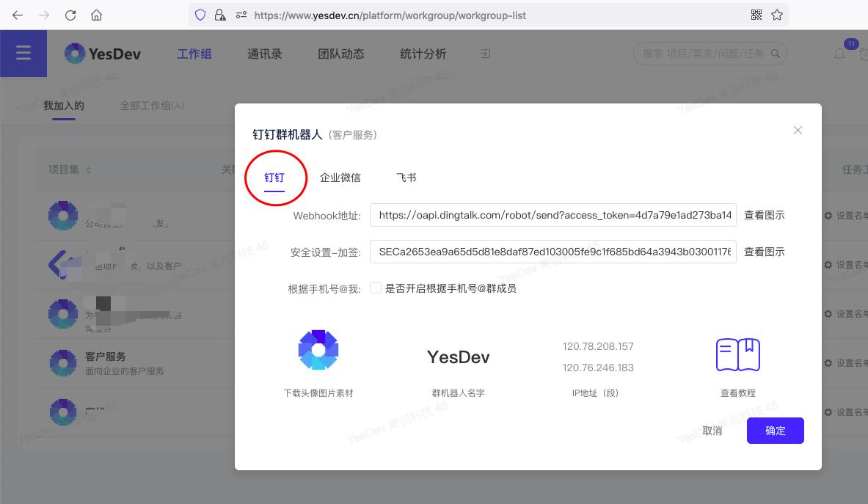Click the YesDev logo in the header
This screenshot has height=504, width=868.
coord(102,53)
